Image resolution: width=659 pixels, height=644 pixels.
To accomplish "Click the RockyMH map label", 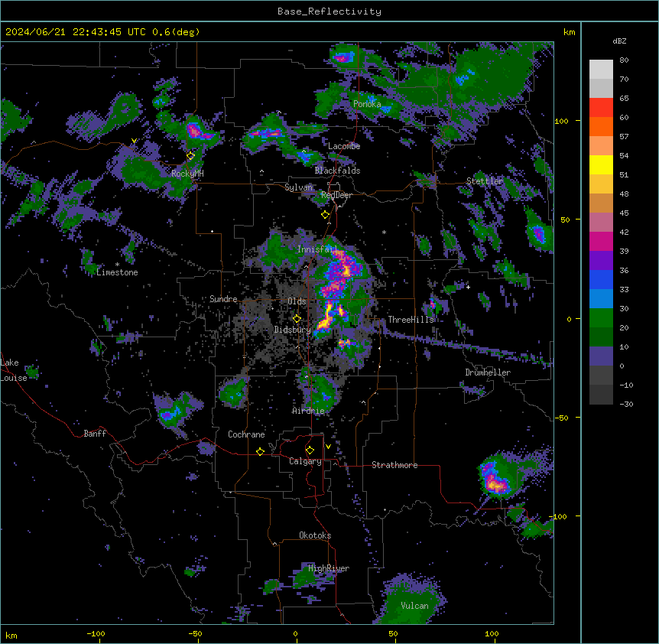I will coord(187,174).
